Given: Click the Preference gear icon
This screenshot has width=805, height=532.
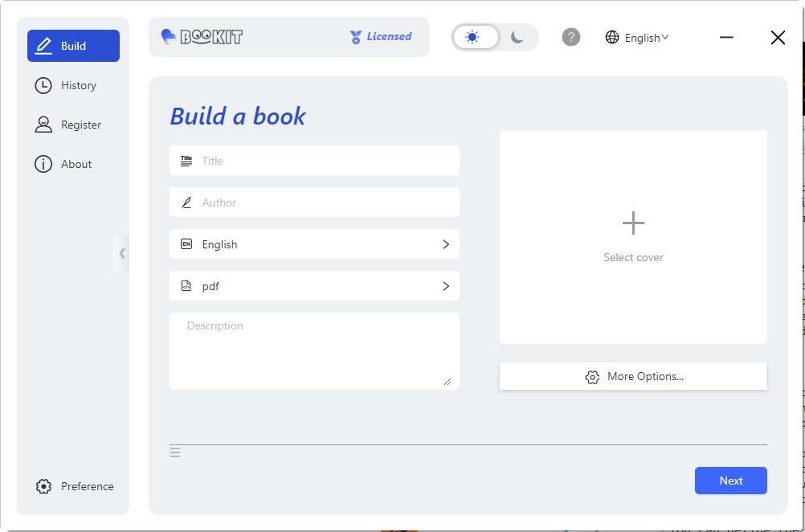Looking at the screenshot, I should click(43, 486).
